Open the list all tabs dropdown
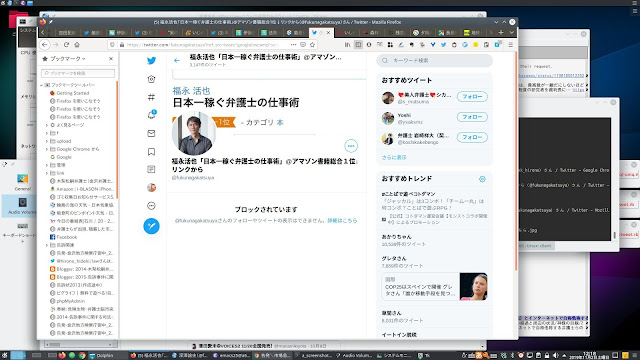This screenshot has height=360, width=640. point(511,32)
